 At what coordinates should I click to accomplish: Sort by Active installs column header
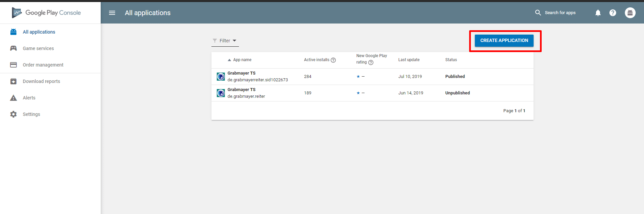317,60
